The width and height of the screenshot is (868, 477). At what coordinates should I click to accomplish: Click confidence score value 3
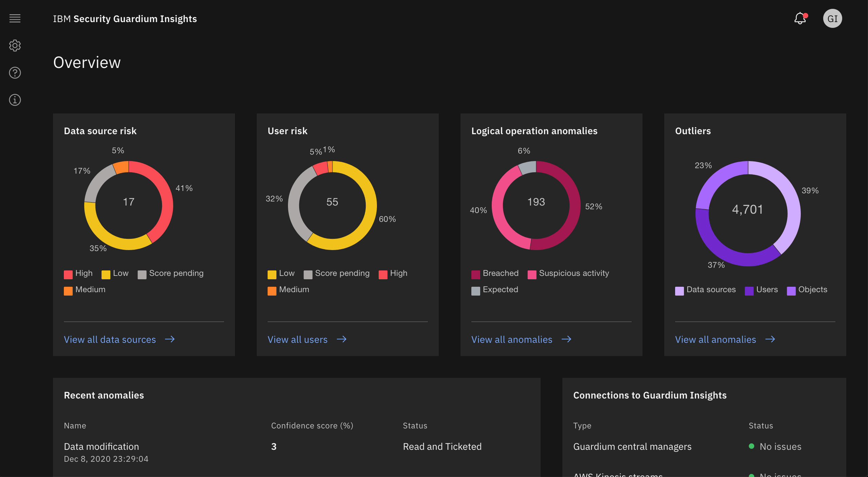point(274,446)
